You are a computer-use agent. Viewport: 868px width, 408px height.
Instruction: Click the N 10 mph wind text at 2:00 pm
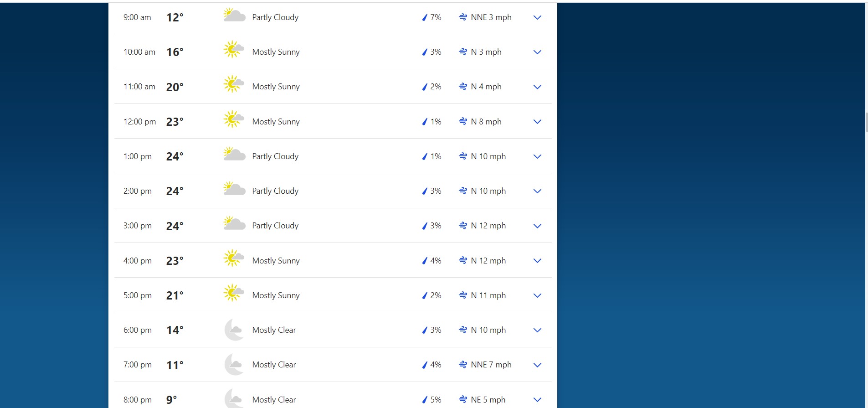(488, 191)
